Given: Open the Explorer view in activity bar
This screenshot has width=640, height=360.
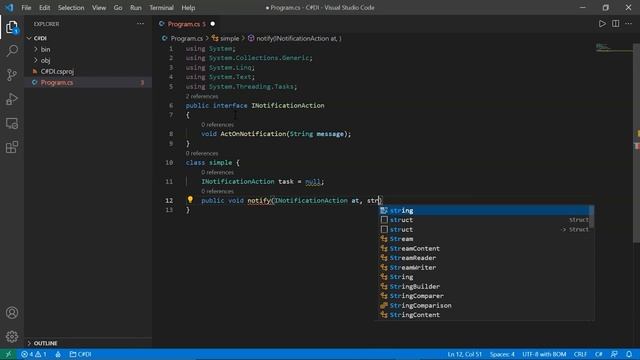Looking at the screenshot, I should click(x=12, y=28).
